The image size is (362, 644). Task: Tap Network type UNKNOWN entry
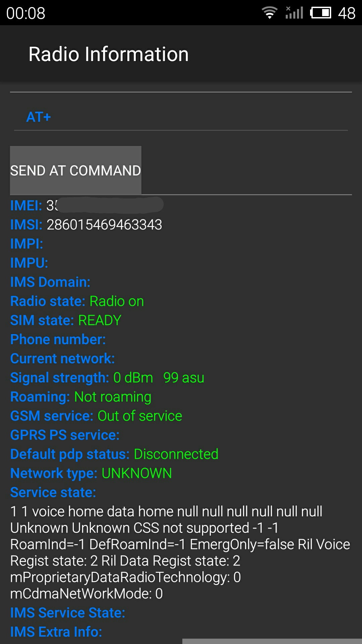click(x=91, y=473)
